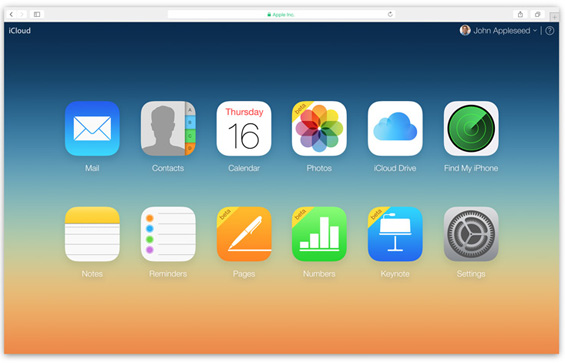Screen dimensions: 565x363
Task: Click the Safari share button
Action: pos(520,14)
